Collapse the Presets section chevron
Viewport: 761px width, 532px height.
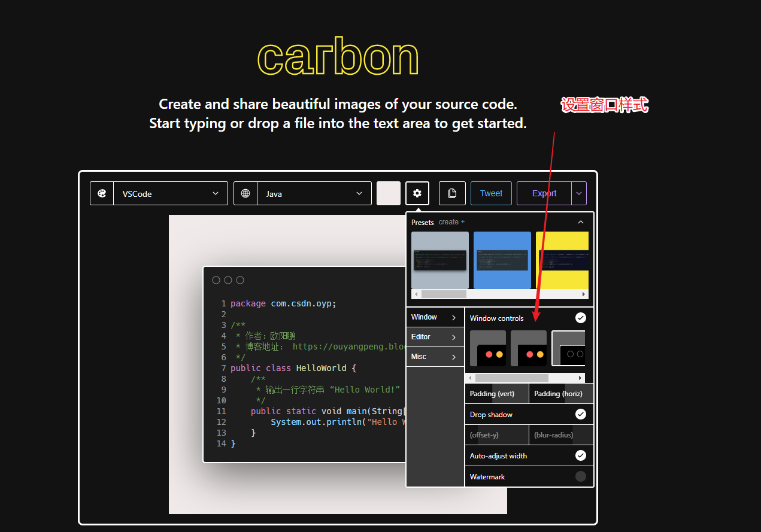click(580, 222)
